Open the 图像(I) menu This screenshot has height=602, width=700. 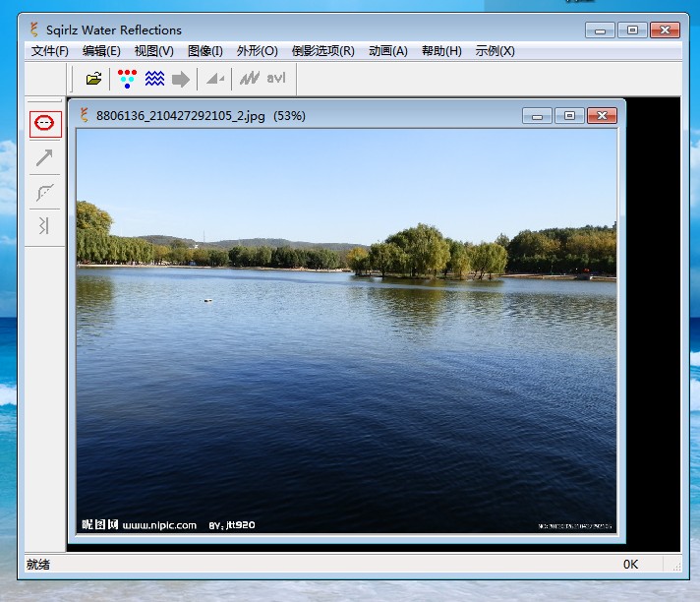click(x=204, y=51)
